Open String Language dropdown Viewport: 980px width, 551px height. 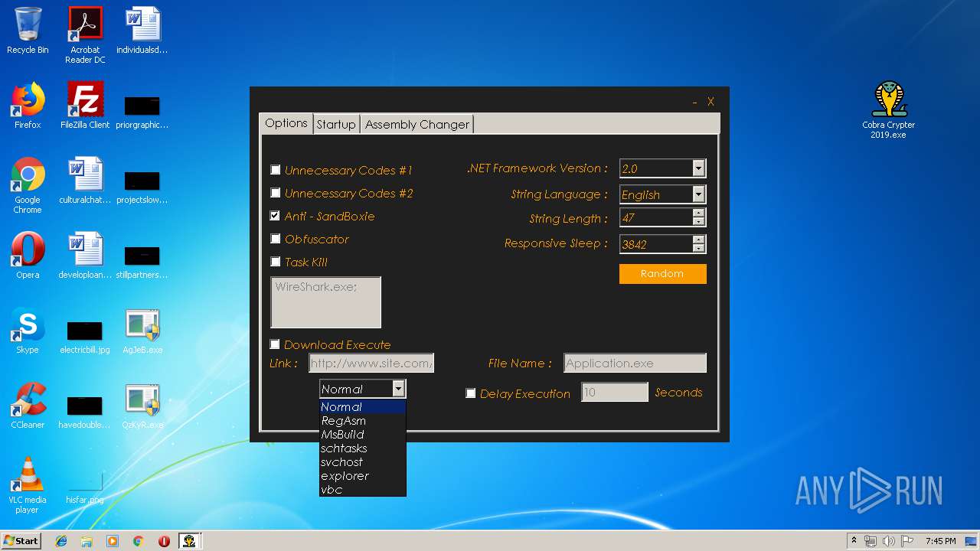tap(698, 194)
